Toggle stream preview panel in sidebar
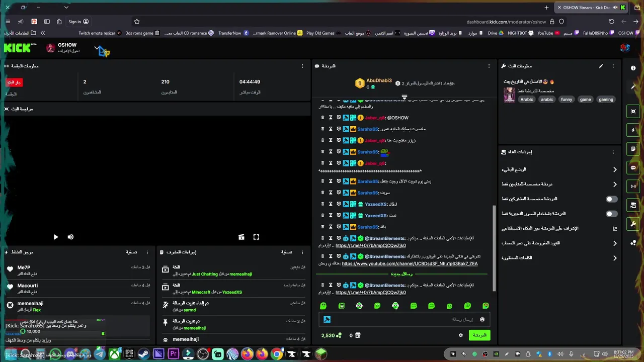 click(633, 112)
